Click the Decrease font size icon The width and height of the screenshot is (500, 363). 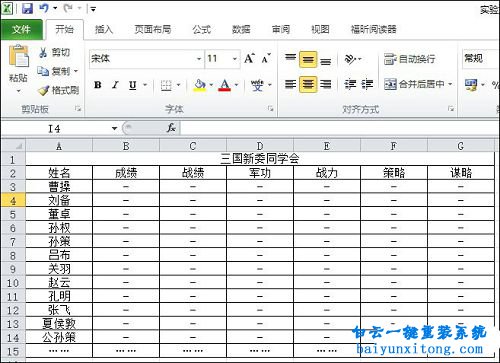point(266,59)
